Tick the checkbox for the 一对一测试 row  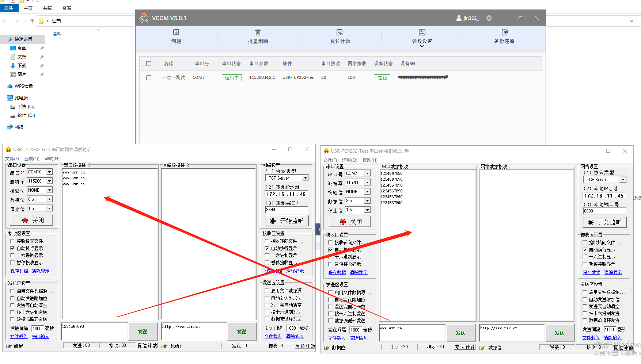click(x=149, y=78)
